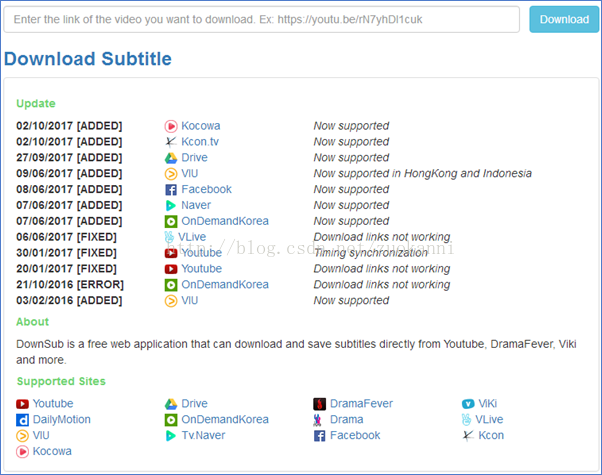Click '06/06/2017 [FIXED]' date text
The image size is (602, 475).
coord(66,237)
